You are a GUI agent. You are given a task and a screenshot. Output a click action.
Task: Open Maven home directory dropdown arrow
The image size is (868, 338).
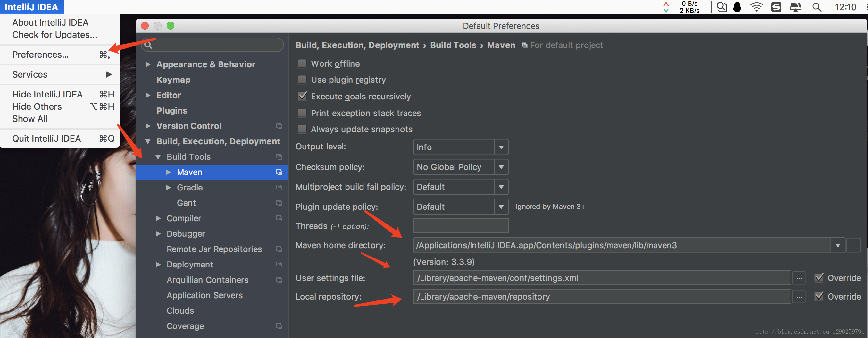coord(838,245)
